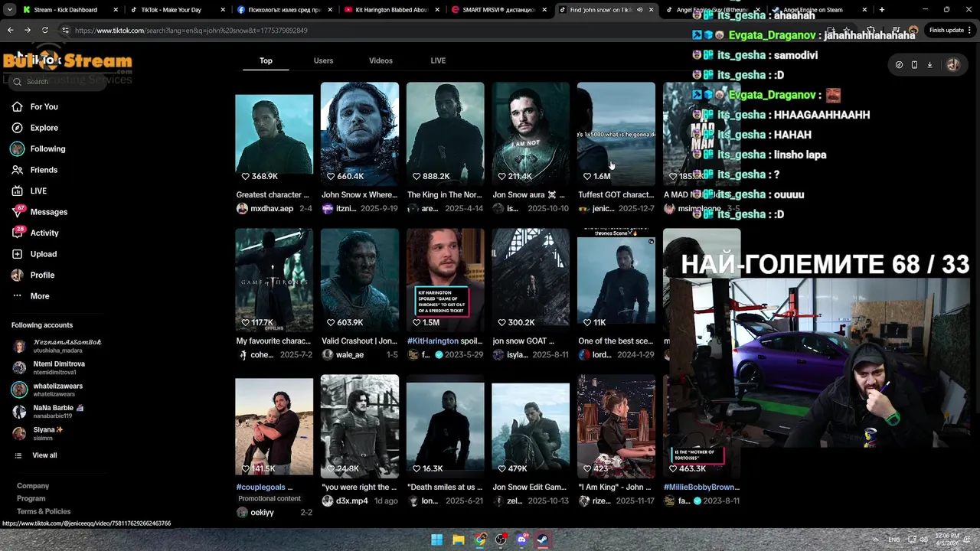Viewport: 980px width, 551px height.
Task: Open Valid Crashout video thumbnail
Action: (360, 280)
